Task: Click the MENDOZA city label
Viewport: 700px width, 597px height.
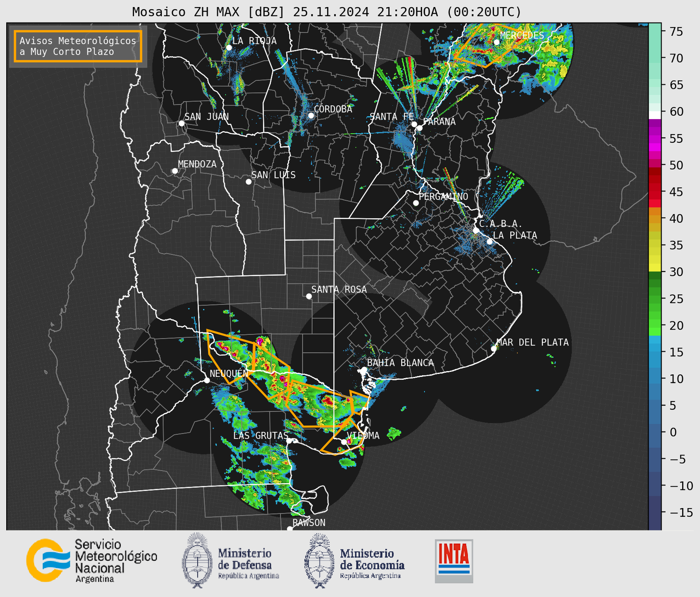Action: (197, 164)
